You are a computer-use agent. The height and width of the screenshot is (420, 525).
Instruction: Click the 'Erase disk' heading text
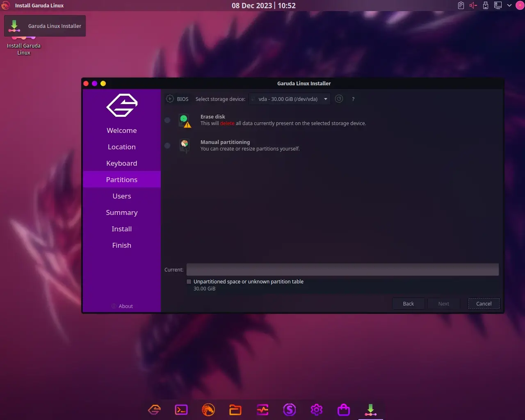pos(213,116)
